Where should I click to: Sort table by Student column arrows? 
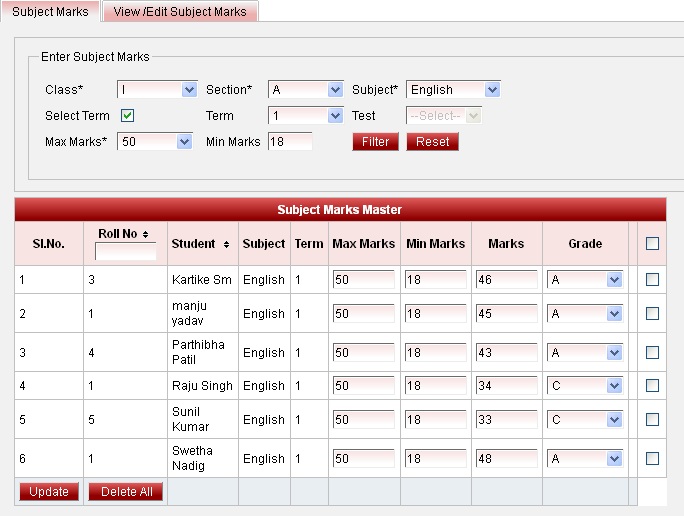226,244
